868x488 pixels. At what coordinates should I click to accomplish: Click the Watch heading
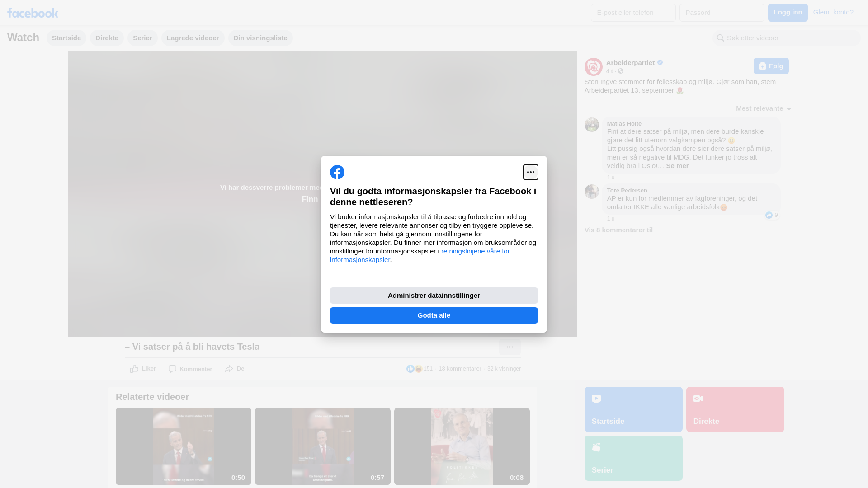click(x=23, y=38)
